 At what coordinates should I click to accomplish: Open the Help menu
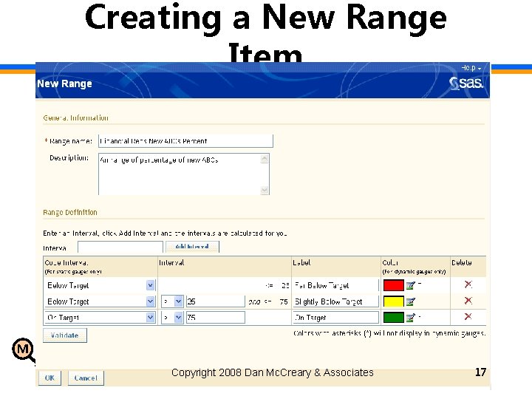[x=471, y=68]
